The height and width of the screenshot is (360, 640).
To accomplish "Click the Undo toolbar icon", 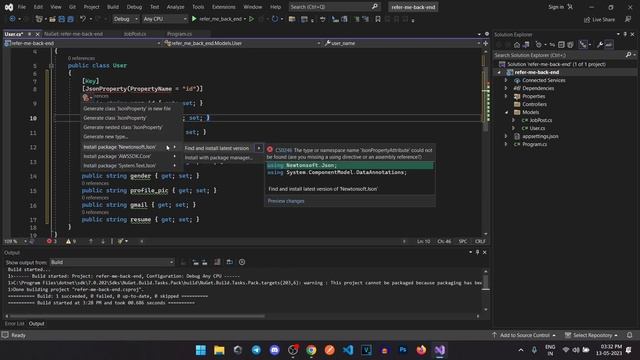I will (x=83, y=19).
